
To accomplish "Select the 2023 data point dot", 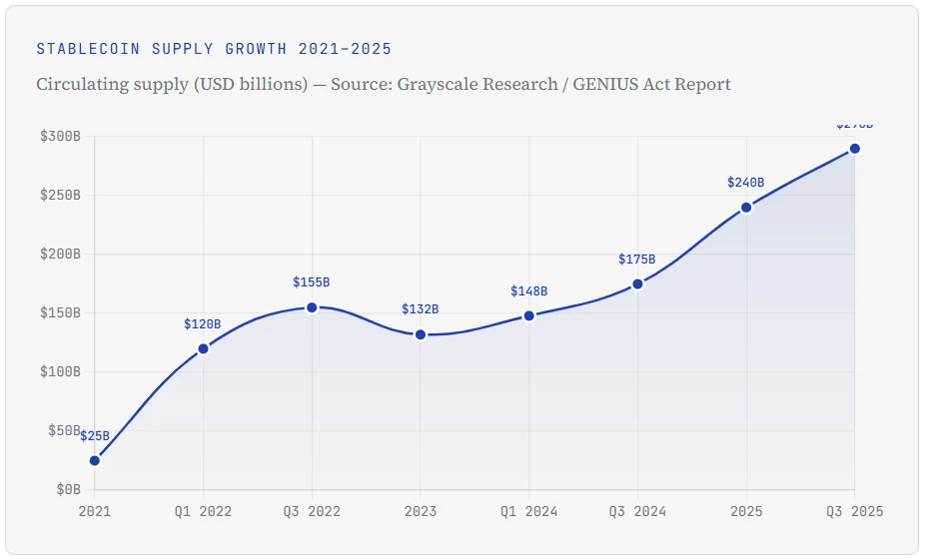I will [421, 334].
